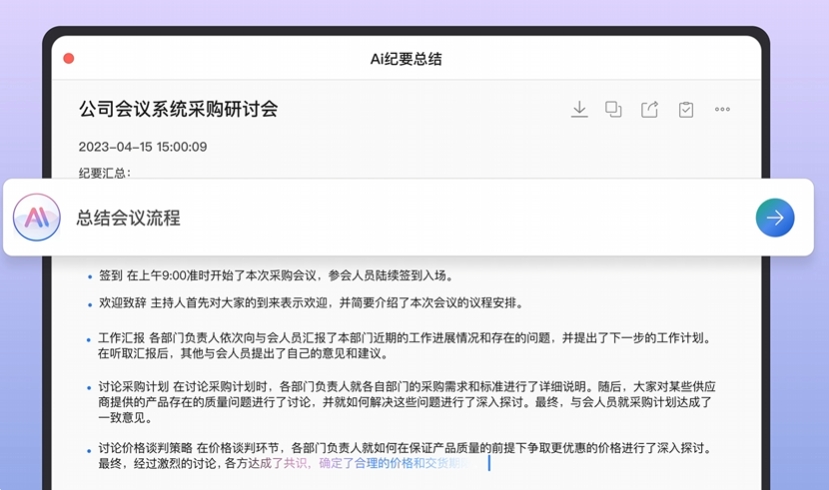Click the copy icon with overlapping squares

(613, 109)
